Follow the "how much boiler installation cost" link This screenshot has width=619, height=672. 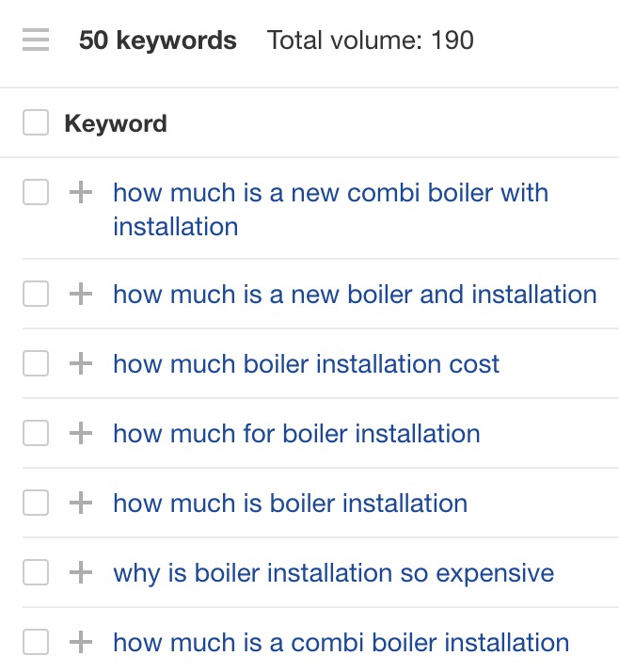click(306, 364)
